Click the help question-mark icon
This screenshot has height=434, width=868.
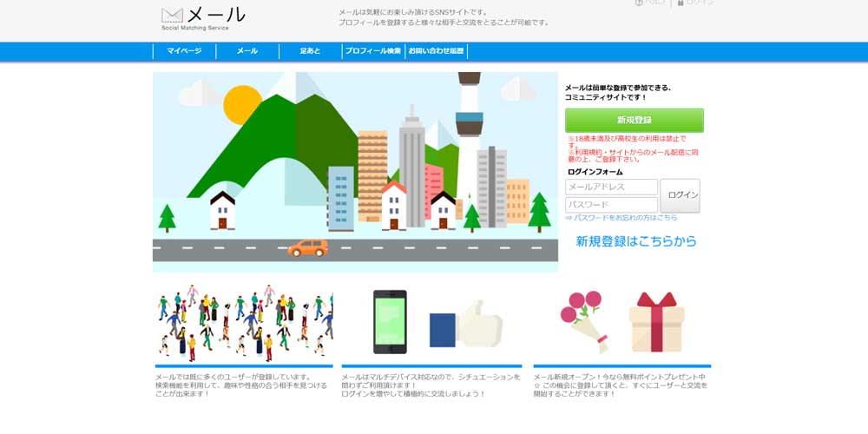pos(639,3)
